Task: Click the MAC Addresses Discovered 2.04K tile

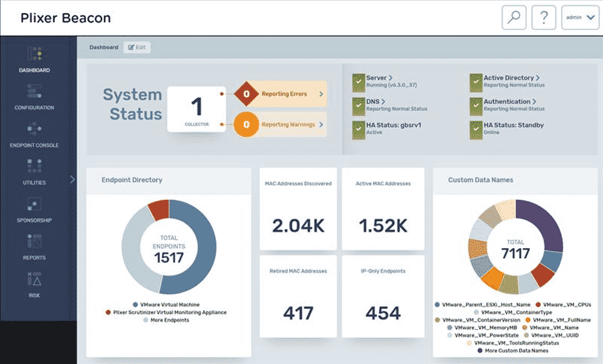Action: pyautogui.click(x=298, y=209)
